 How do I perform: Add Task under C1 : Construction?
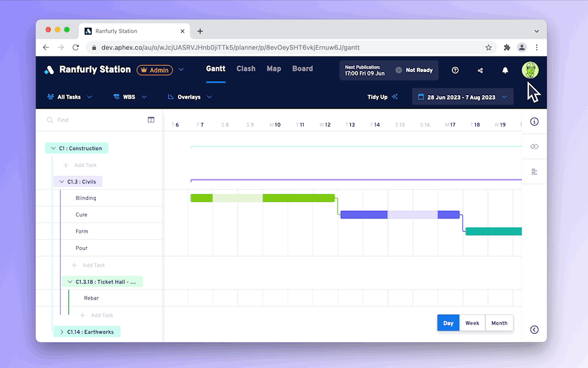tap(80, 165)
